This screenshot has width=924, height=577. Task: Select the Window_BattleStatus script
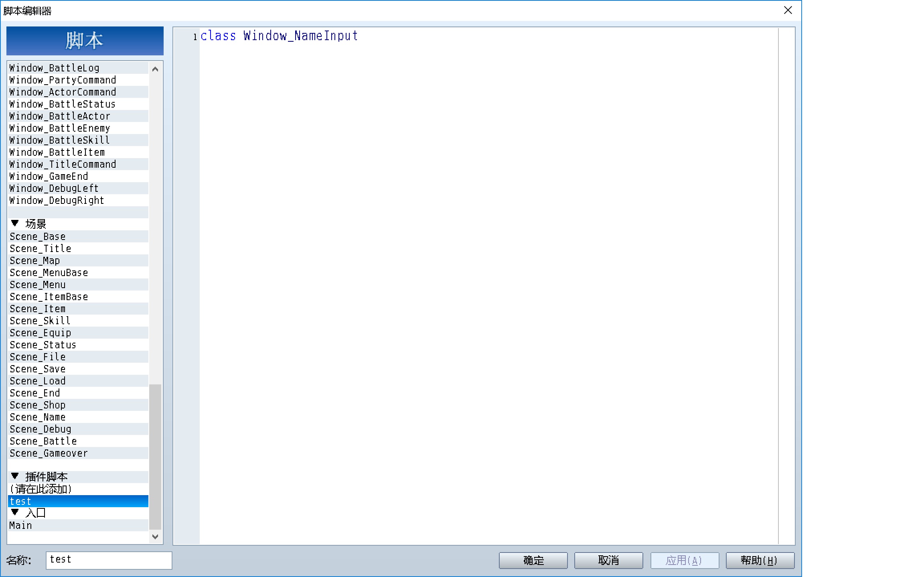tap(78, 104)
